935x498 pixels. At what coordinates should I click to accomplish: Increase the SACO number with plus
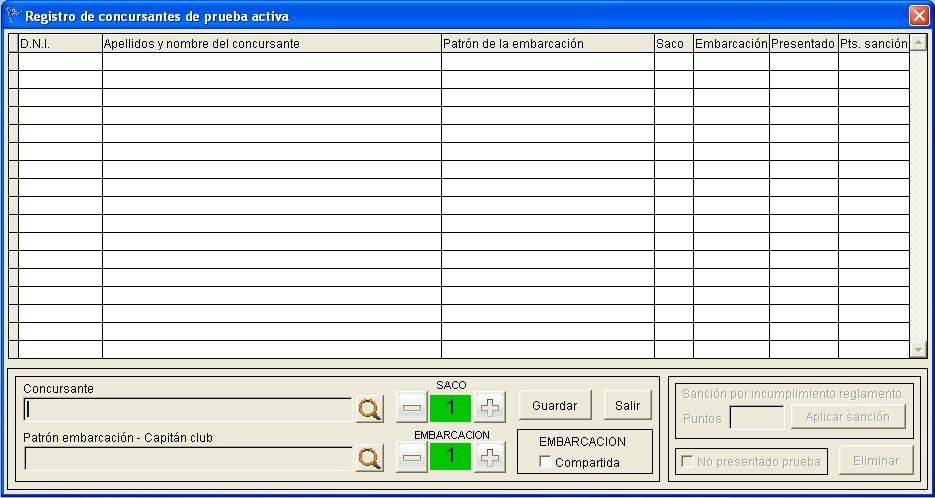[x=489, y=408]
